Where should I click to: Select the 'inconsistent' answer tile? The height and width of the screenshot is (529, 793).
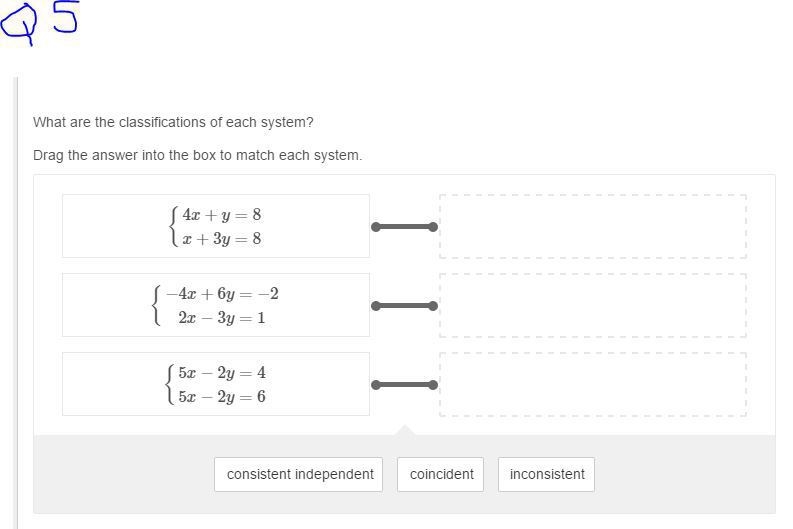pyautogui.click(x=546, y=474)
